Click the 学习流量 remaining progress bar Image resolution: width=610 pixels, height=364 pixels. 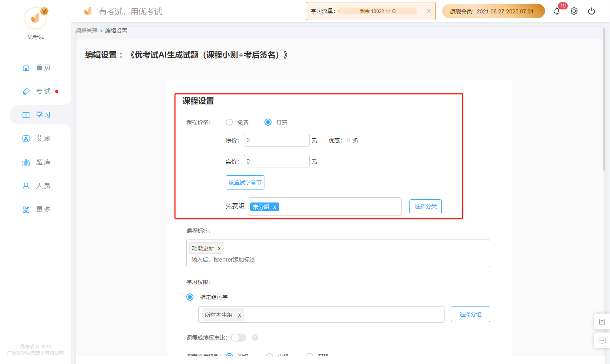point(378,11)
